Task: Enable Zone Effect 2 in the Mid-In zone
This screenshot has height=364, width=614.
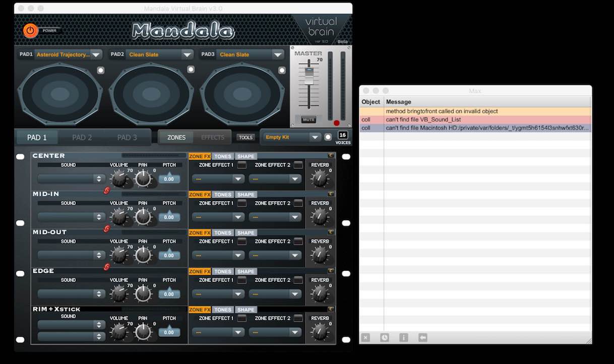Action: pos(298,203)
